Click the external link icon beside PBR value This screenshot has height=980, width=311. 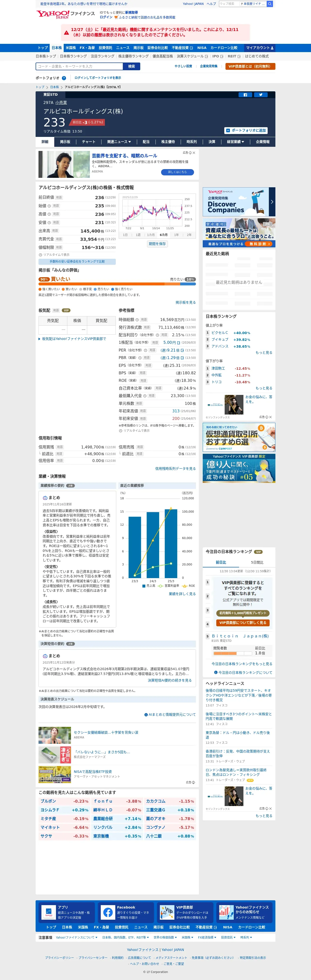(182, 358)
